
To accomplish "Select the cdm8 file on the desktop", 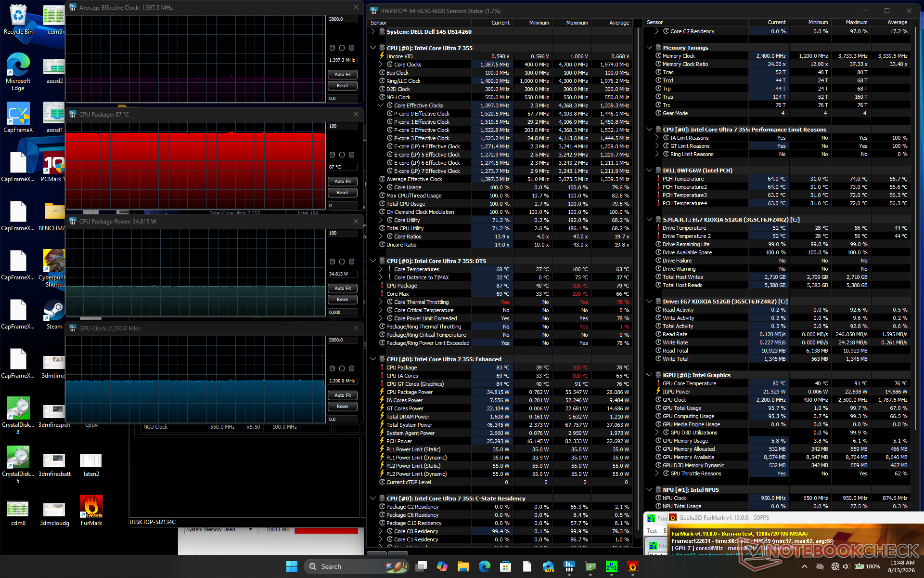I will pyautogui.click(x=18, y=513).
